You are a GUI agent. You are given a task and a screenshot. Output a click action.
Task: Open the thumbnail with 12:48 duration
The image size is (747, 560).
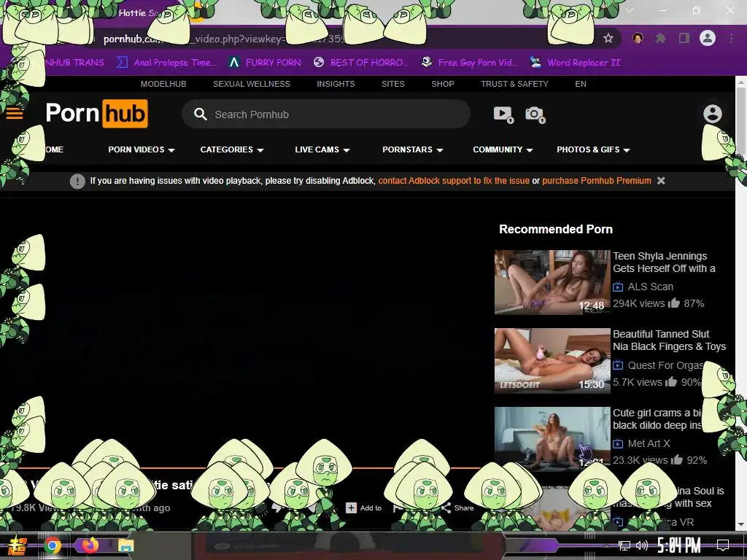tap(552, 282)
